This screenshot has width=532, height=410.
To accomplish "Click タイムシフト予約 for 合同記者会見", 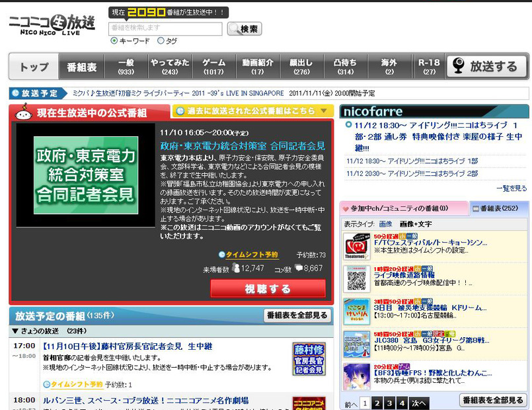I will click(x=252, y=255).
